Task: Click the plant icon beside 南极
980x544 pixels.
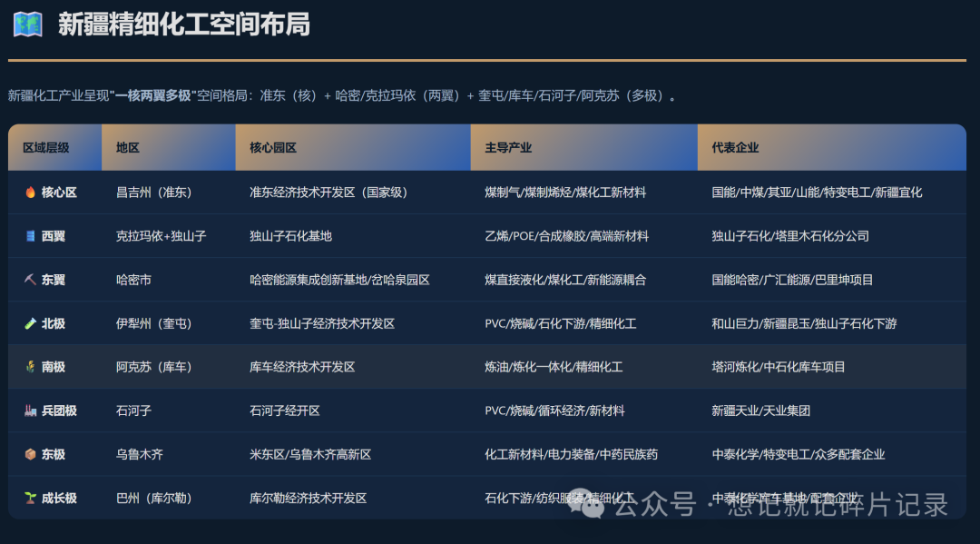Action: [x=30, y=366]
